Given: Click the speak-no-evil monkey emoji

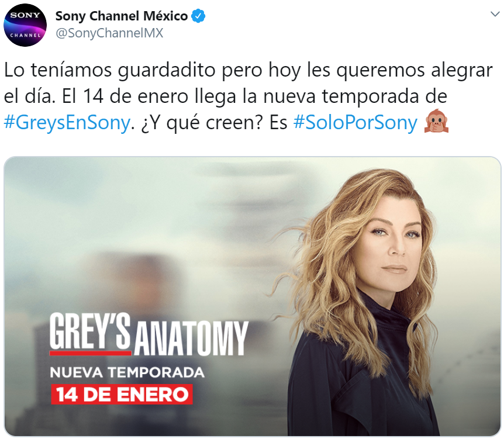Looking at the screenshot, I should click(x=436, y=122).
